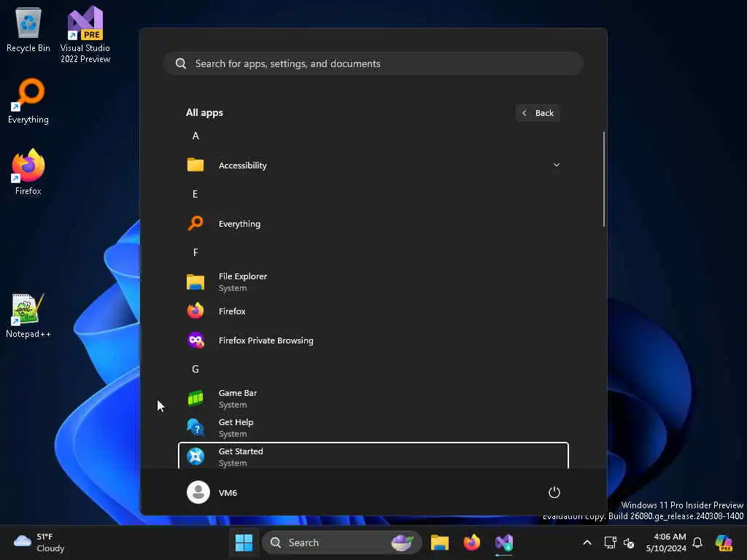Open the notifications bell icon
The width and height of the screenshot is (747, 560).
click(x=697, y=542)
